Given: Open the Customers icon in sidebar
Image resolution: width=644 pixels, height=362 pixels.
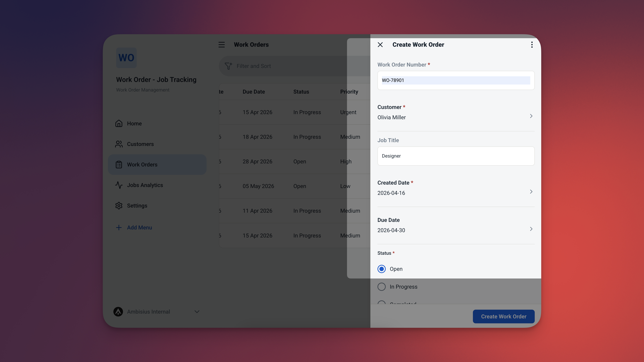Looking at the screenshot, I should (x=119, y=144).
